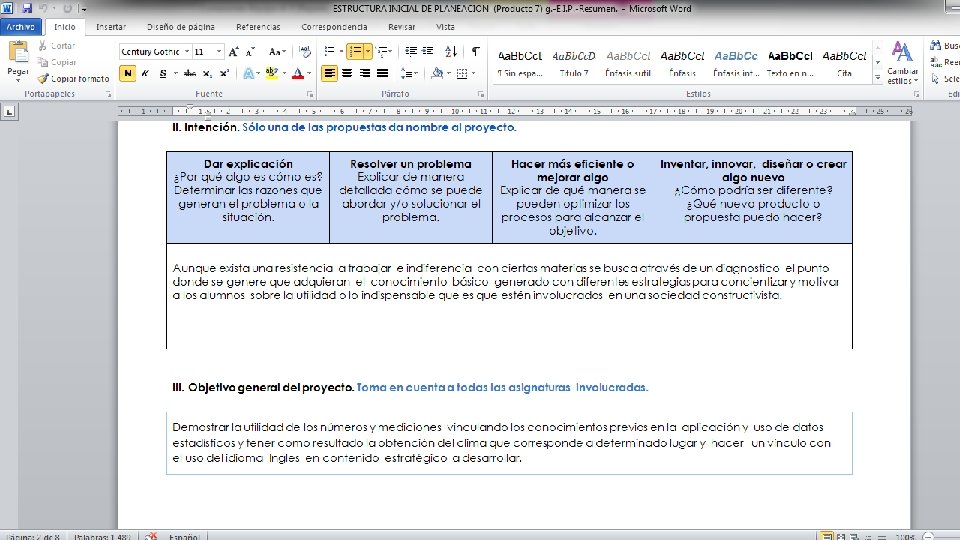Apply the Cita style
This screenshot has width=960, height=540.
click(844, 63)
